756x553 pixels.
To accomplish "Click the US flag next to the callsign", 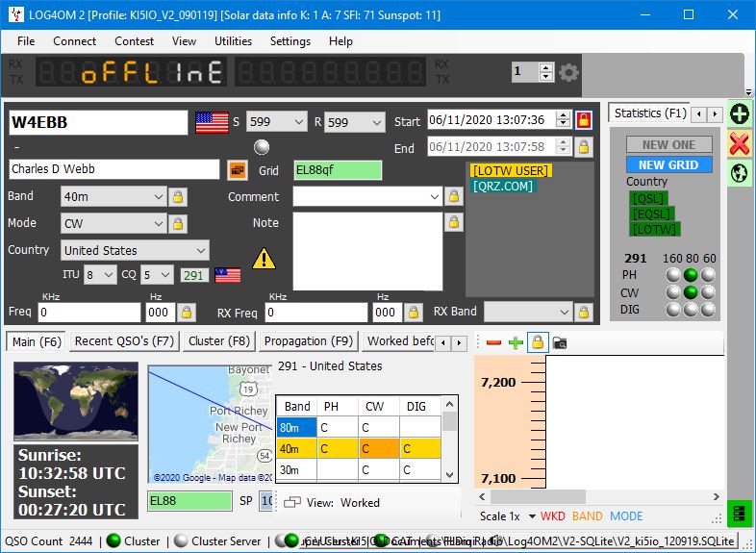I will pos(212,122).
